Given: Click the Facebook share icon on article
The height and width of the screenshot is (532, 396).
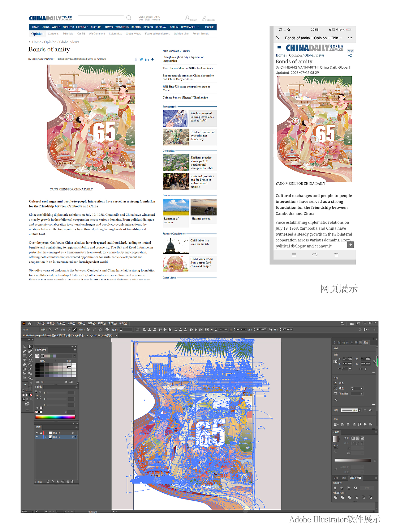Looking at the screenshot, I should tap(136, 59).
